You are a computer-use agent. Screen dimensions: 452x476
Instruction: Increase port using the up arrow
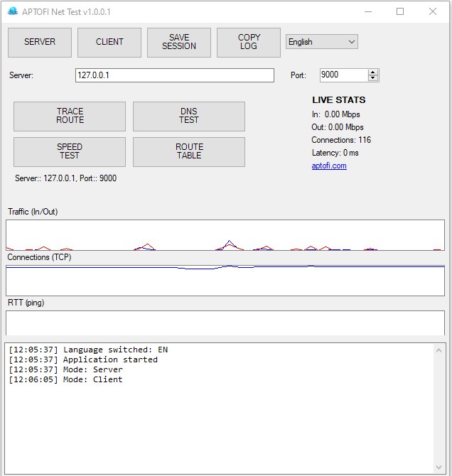(373, 72)
